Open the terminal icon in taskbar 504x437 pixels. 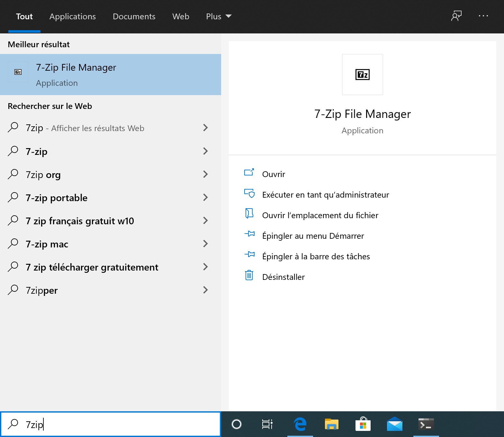(x=426, y=424)
